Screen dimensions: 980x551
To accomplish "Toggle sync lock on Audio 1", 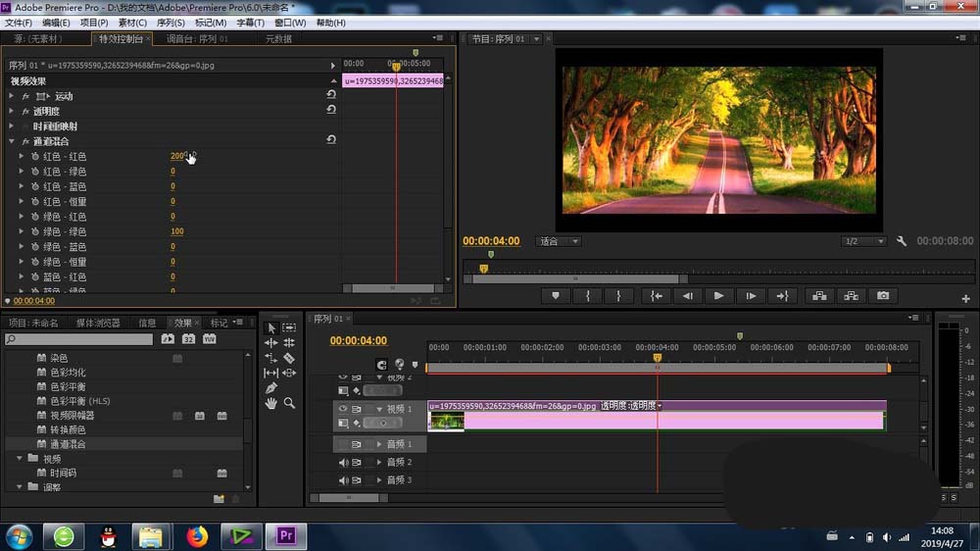I will [357, 445].
